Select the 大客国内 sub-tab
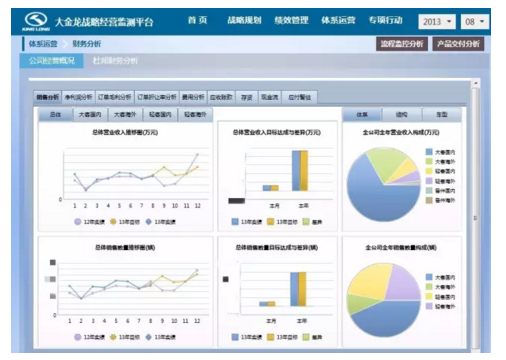Screen dimensions: 506x360 [x=90, y=115]
